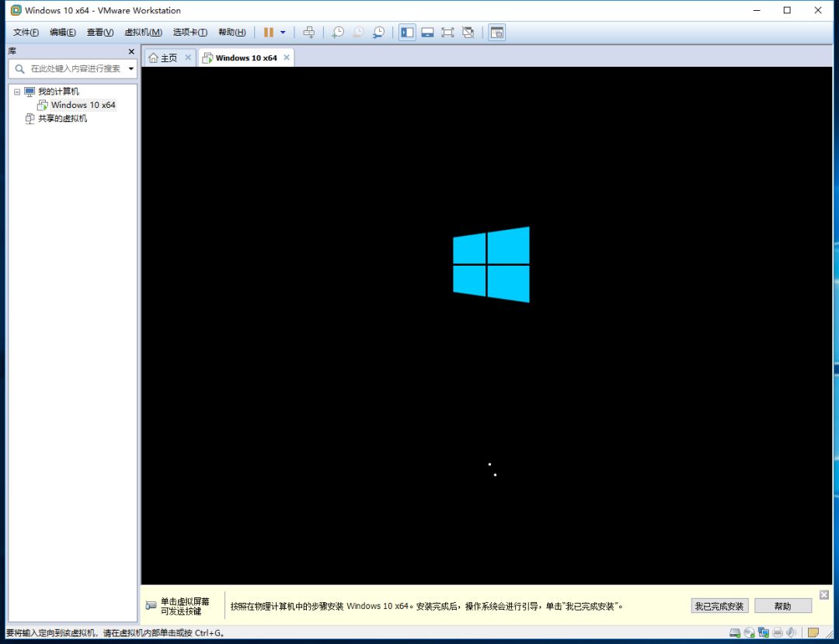
Task: Click the CD/DVD drive status bar icon
Action: tap(749, 633)
